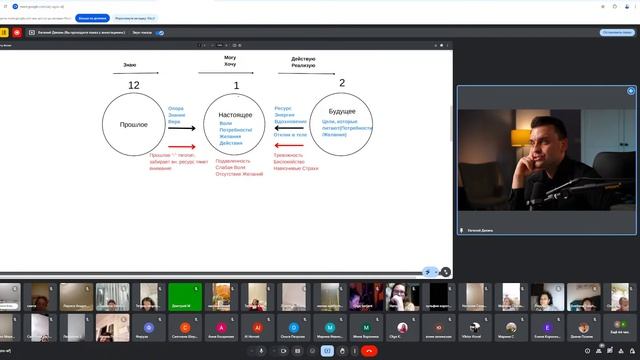
Task: Open the browser profile avatar
Action: coord(627,7)
